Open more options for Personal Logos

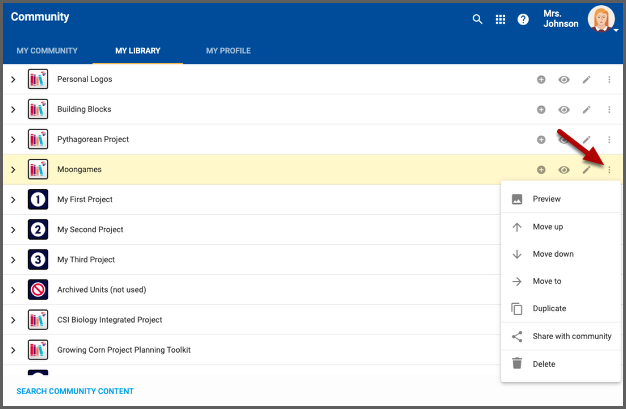click(x=609, y=79)
